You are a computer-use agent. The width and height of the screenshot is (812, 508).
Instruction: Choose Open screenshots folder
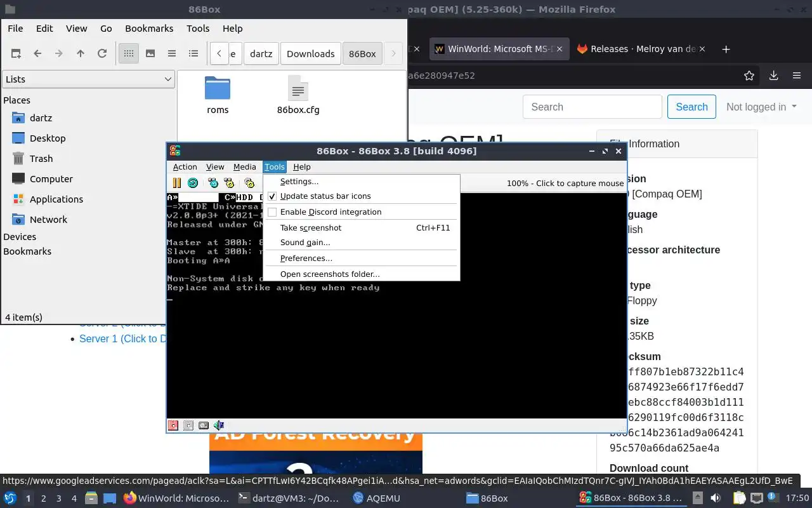(x=362, y=274)
